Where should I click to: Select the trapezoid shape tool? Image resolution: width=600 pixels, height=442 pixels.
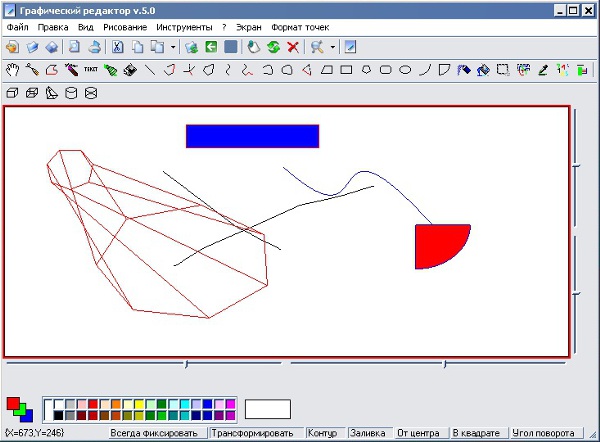326,70
